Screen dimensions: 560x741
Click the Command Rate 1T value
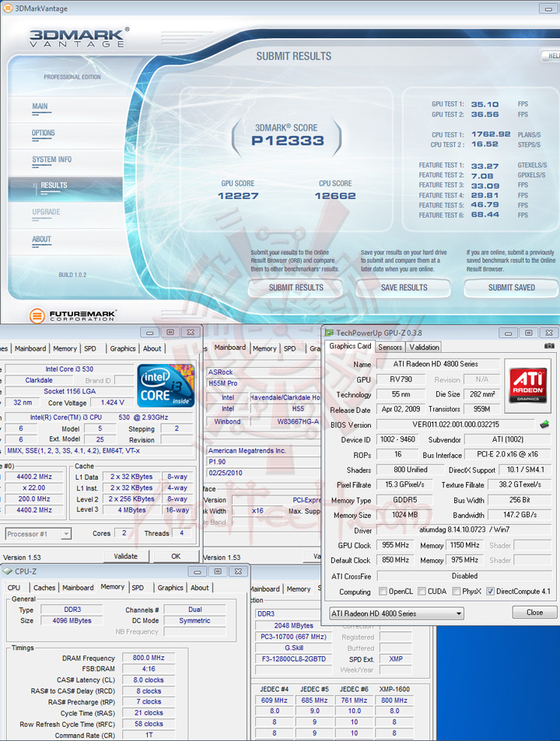pos(149,735)
